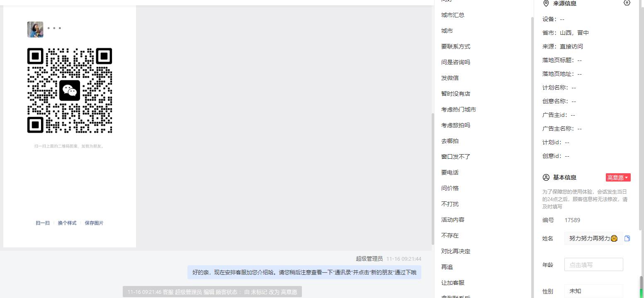Click the hexagon settings icon in 来源信息 header
This screenshot has width=644, height=298.
tap(627, 3)
